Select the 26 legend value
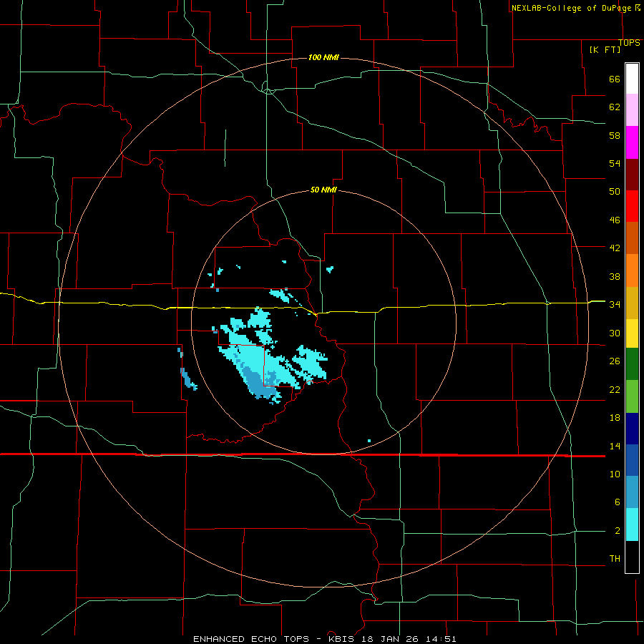The height and width of the screenshot is (644, 644). click(x=615, y=361)
